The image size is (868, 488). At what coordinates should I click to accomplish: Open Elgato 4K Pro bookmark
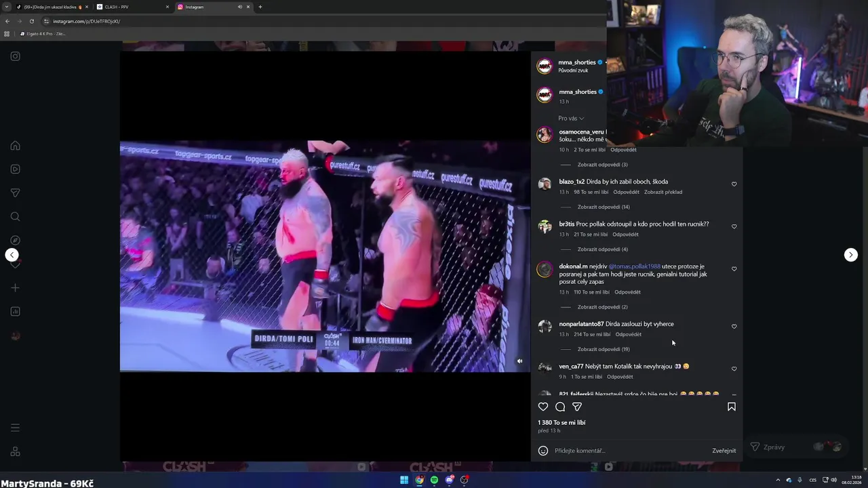(x=43, y=34)
